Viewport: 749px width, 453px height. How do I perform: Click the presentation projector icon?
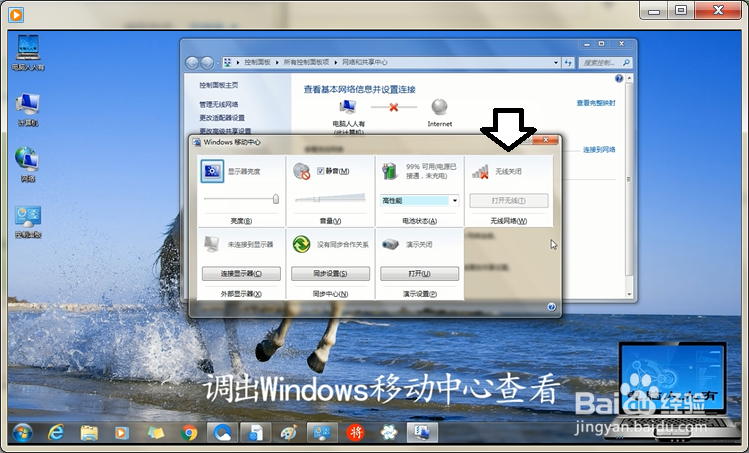pos(390,244)
